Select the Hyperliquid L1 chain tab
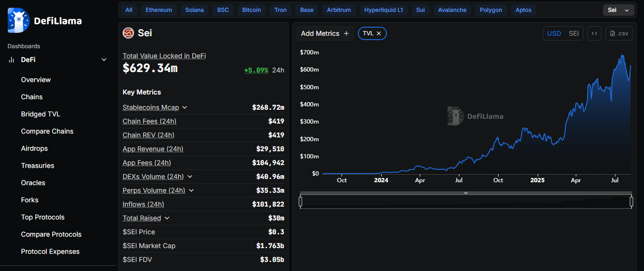 click(x=384, y=10)
